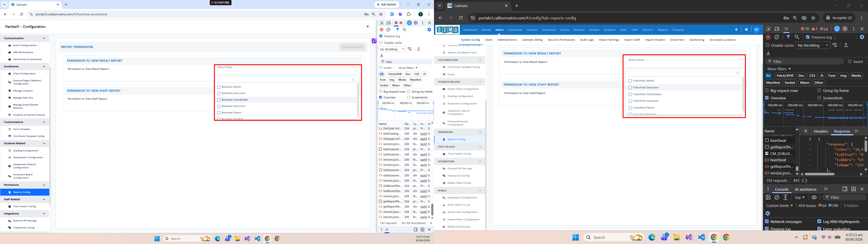Viewport: 868px width, 244px height.
Task: Toggle Preserve log in left DevTools
Action: pos(381,36)
